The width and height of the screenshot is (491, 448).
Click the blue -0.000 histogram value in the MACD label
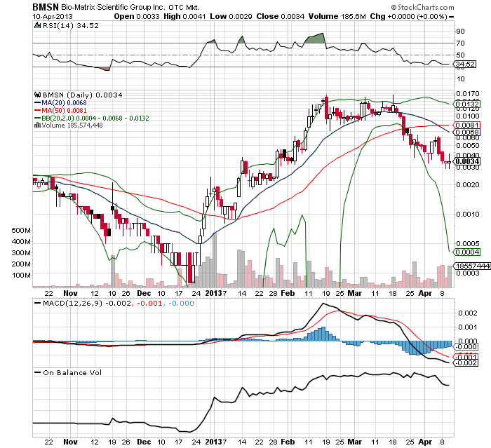[x=181, y=303]
